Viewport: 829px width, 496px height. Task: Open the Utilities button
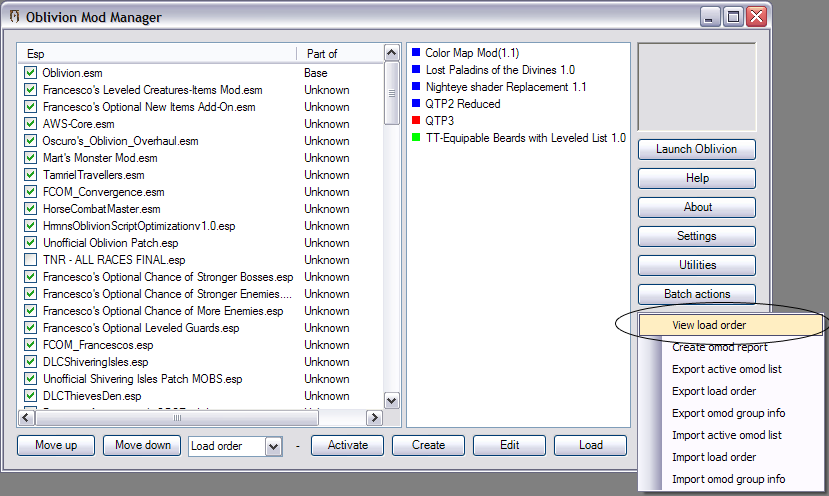(697, 265)
